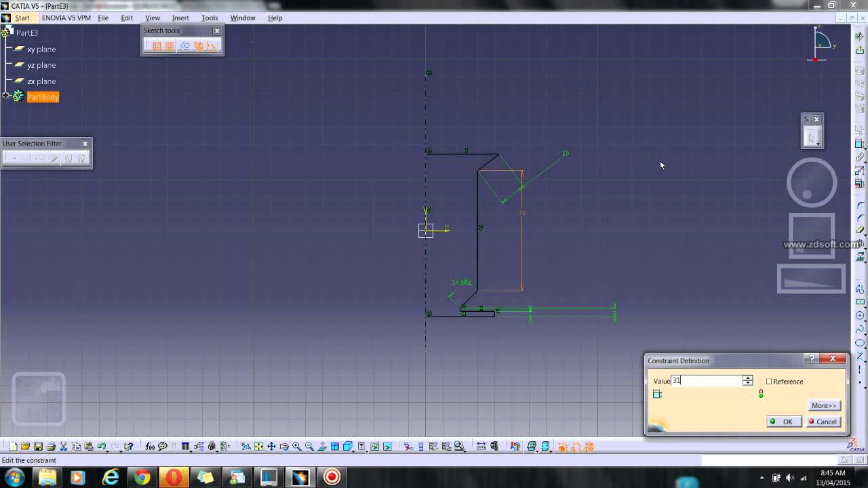Click the Undo arrow icon
Image resolution: width=868 pixels, height=488 pixels.
click(102, 447)
